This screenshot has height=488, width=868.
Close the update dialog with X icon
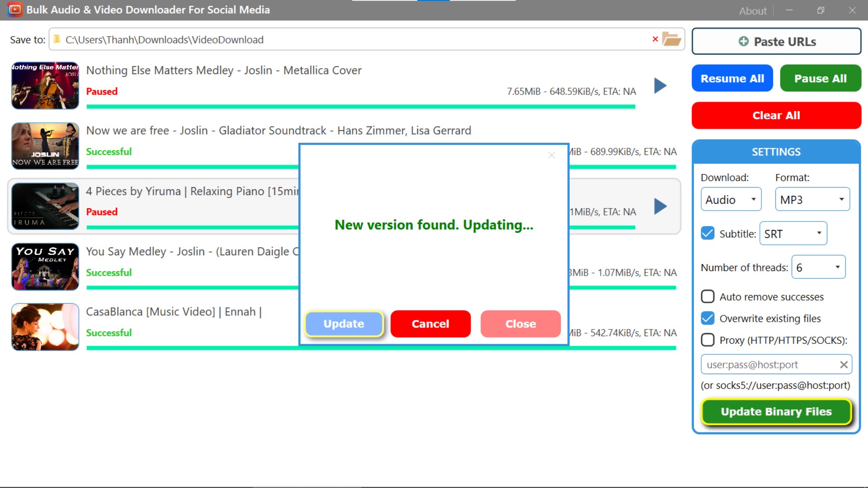(x=551, y=155)
